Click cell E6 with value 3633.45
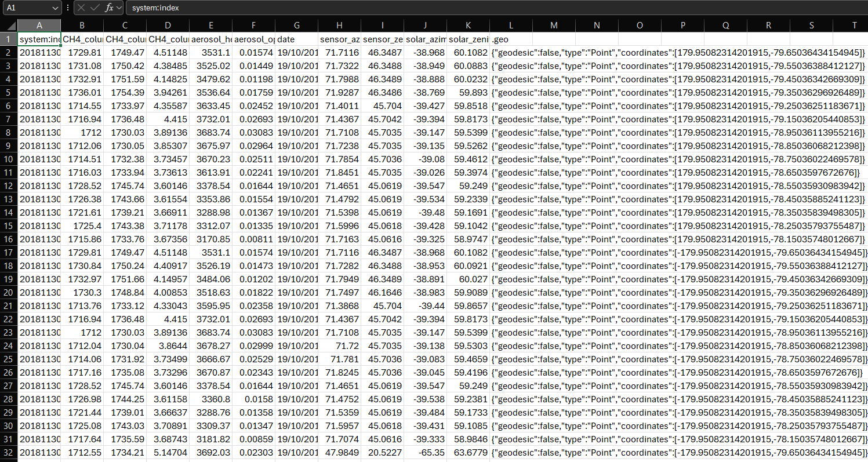Viewport: 868px width, 462px height. 210,106
